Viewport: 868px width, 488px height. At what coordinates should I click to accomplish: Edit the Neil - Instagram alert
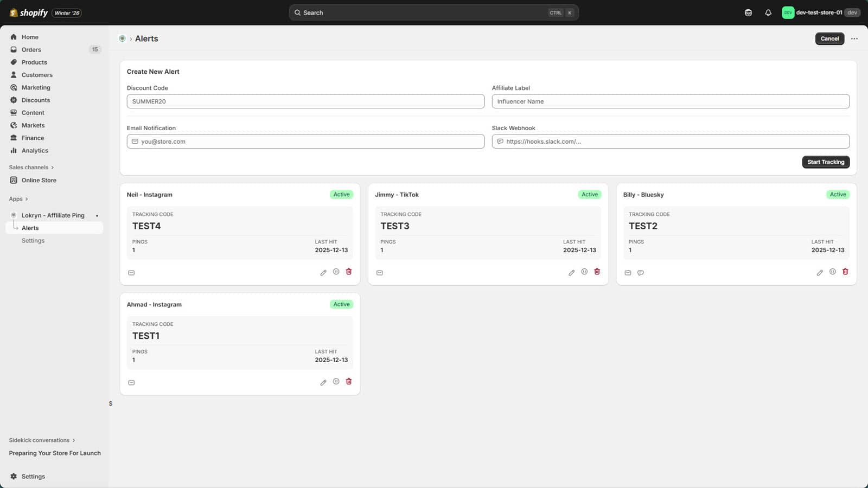[323, 272]
